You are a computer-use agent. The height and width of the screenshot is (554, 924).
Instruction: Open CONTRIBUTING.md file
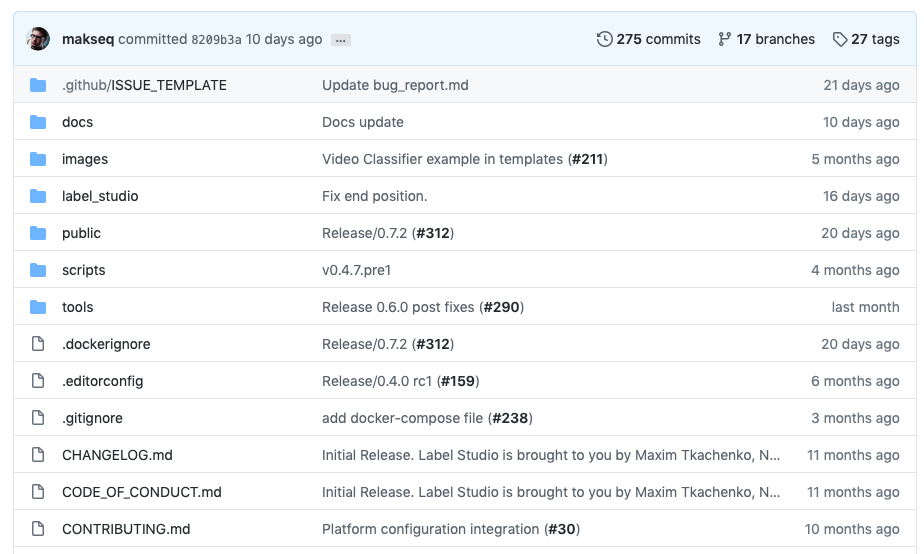[126, 529]
